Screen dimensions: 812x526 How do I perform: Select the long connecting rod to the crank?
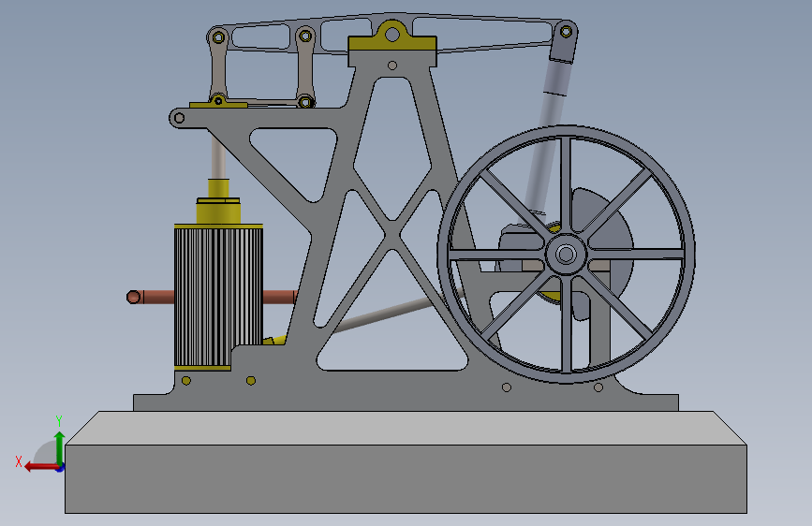(x=547, y=138)
